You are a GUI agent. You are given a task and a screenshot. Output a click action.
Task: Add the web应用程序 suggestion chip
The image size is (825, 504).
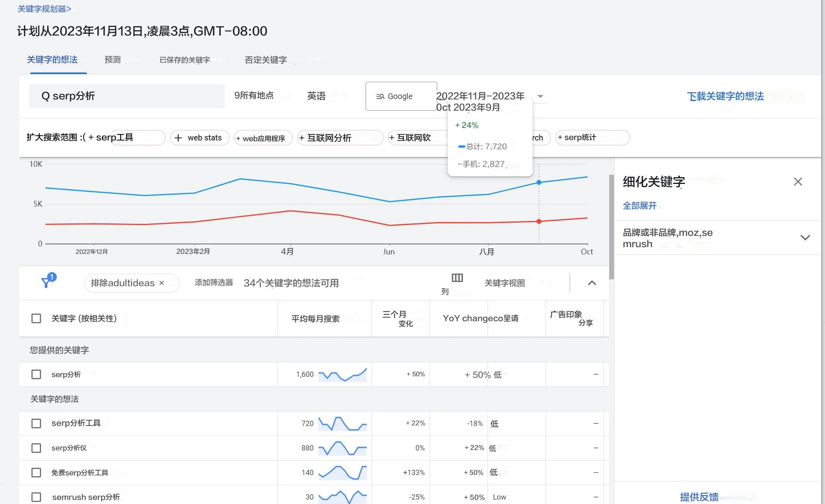point(263,138)
